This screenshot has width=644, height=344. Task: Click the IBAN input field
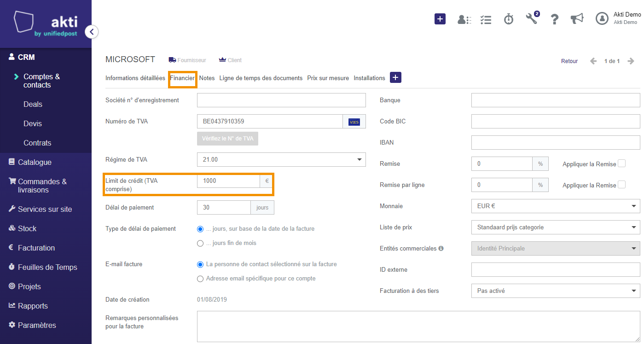click(556, 142)
